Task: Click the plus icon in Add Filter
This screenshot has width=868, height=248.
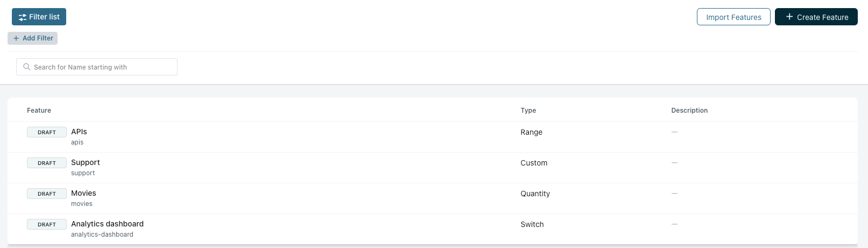Action: tap(16, 38)
